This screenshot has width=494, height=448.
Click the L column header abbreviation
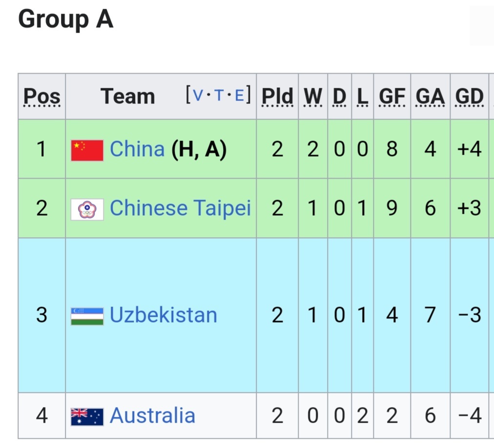pos(362,97)
